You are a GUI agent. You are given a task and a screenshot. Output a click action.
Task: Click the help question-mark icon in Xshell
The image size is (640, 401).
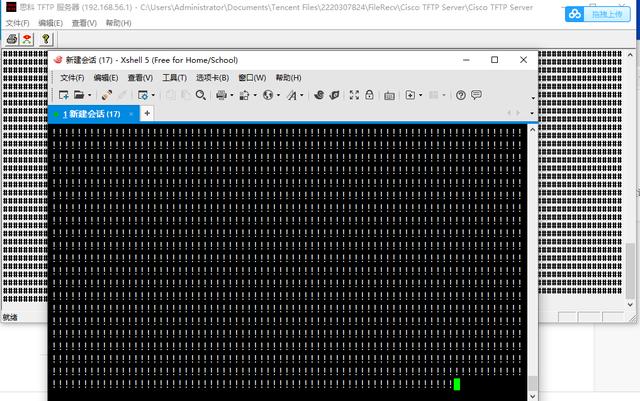[x=460, y=95]
